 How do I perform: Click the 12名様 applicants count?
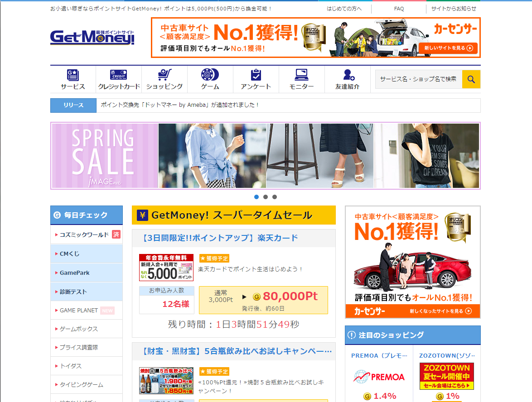[x=176, y=304]
